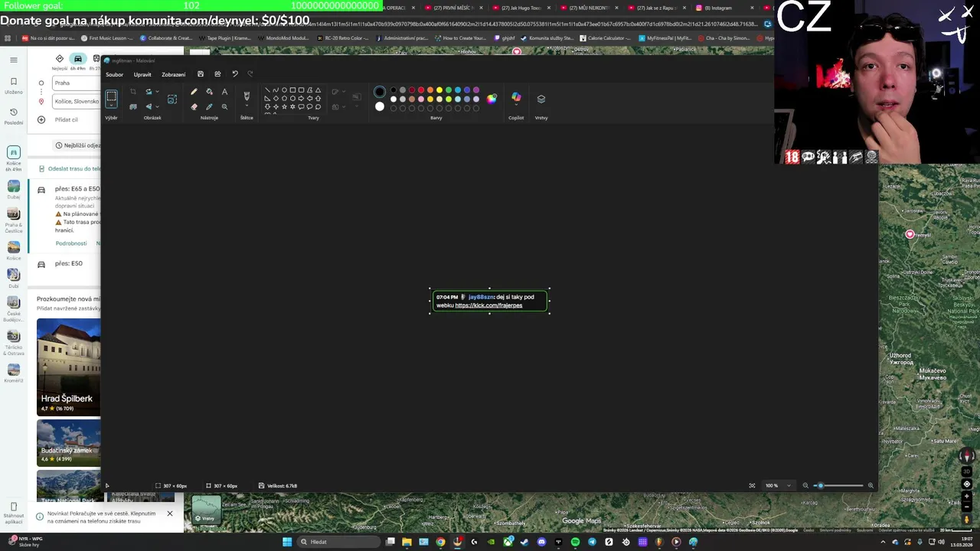
Task: Click the Remove background icon
Action: (133, 106)
